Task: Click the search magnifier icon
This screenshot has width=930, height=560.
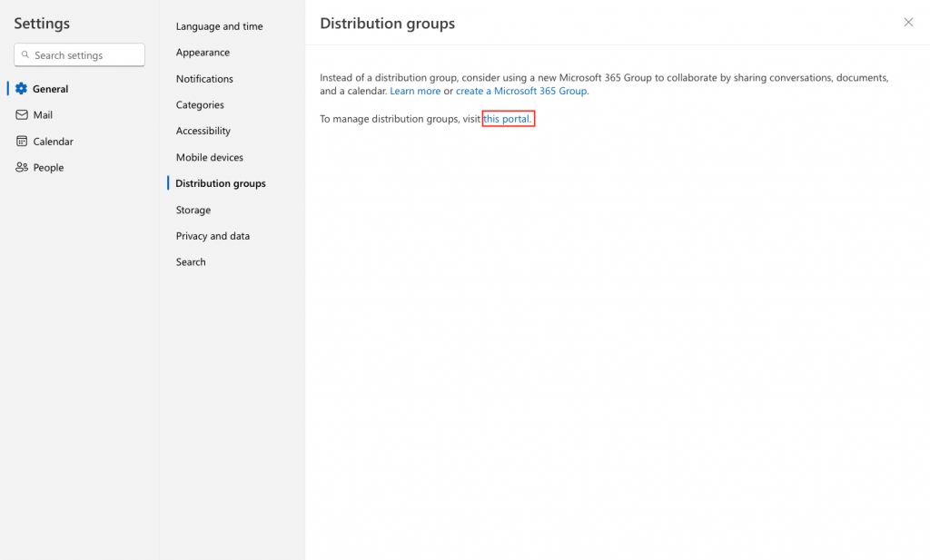Action: (25, 54)
